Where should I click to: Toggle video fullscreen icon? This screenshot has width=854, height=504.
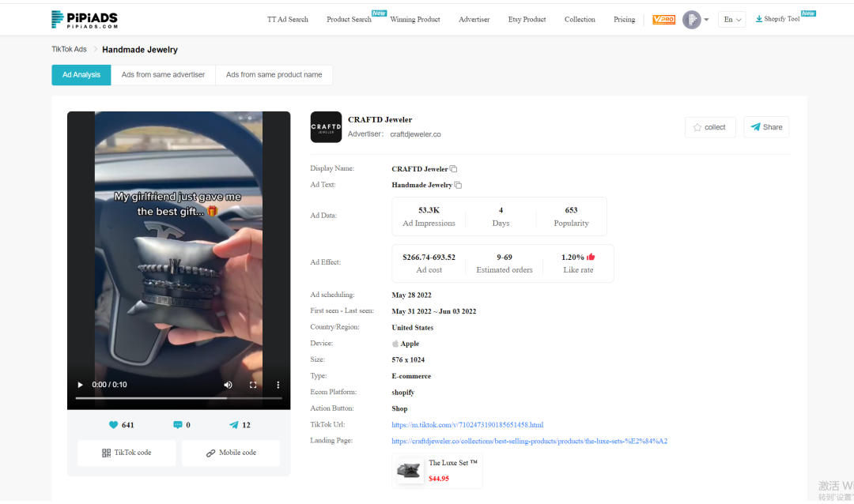[253, 385]
